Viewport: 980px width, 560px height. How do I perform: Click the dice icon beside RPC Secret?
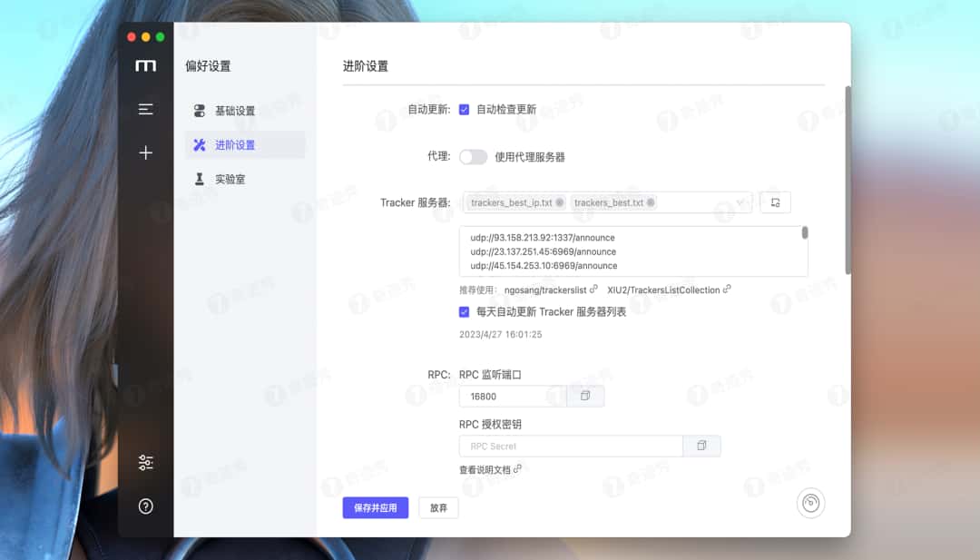point(701,446)
